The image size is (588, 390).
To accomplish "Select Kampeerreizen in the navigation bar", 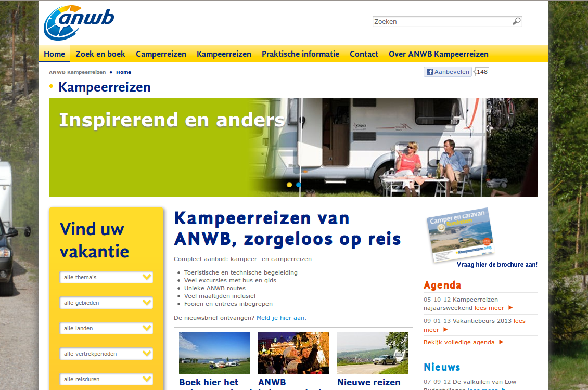I will [x=224, y=54].
